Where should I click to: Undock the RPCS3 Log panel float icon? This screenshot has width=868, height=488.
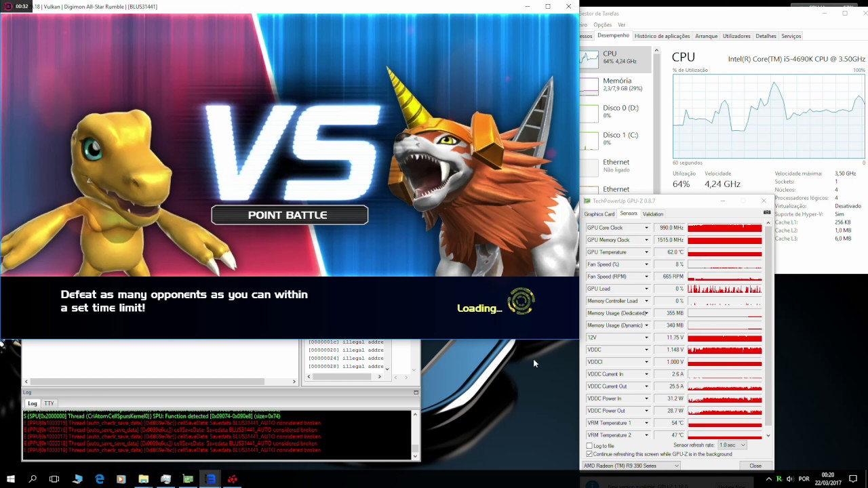(x=416, y=392)
